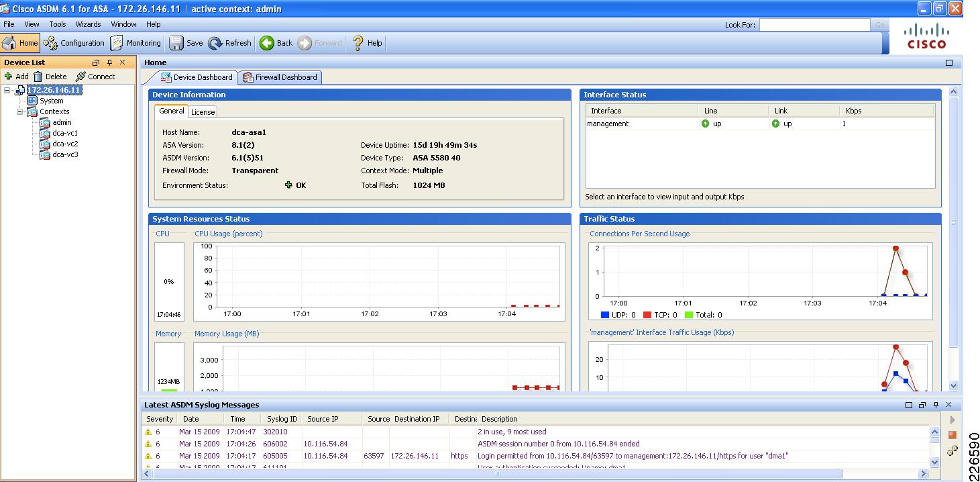Connect to the selected device
This screenshot has height=482, width=980.
95,77
